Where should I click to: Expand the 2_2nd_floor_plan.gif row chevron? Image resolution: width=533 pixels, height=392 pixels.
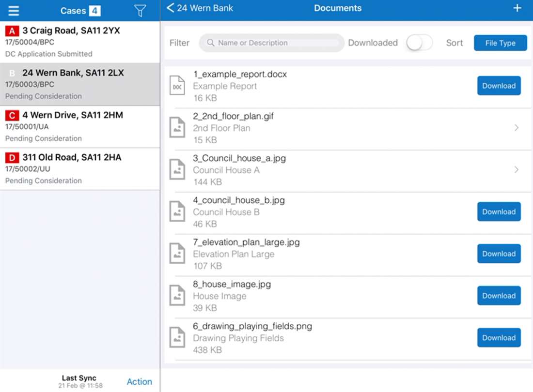tap(517, 128)
